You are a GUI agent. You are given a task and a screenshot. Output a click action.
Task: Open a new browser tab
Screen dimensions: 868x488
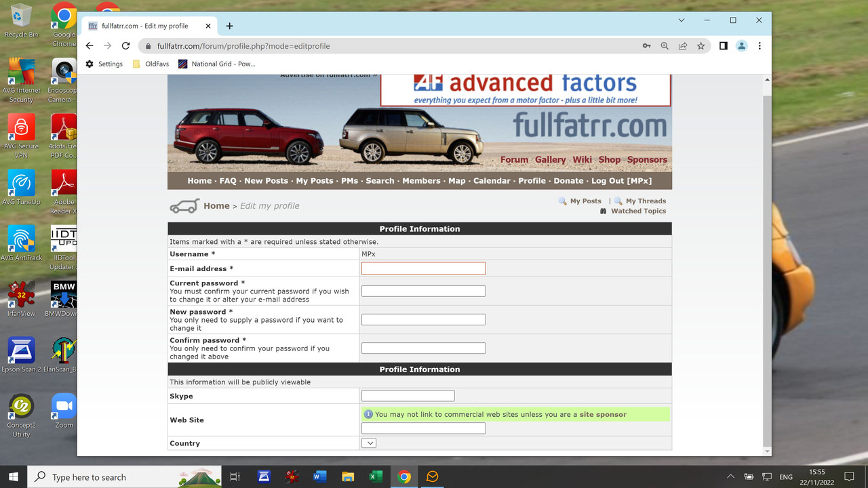click(229, 26)
